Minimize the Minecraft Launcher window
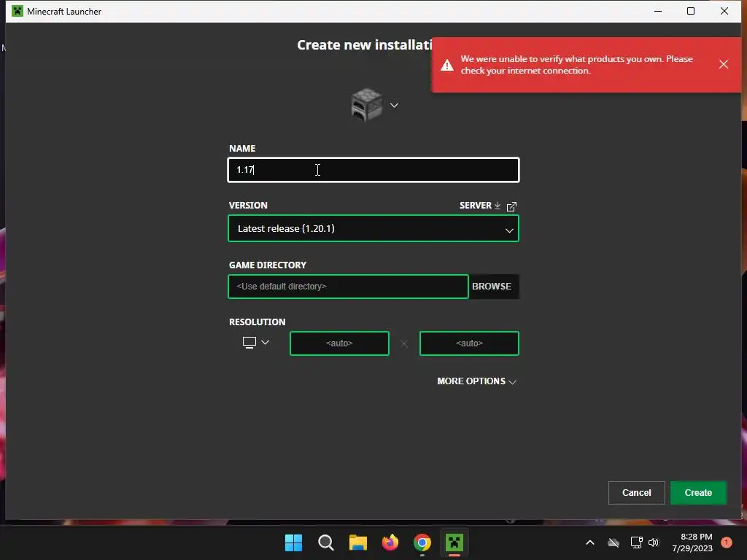Screen dimensions: 747x560 pos(658,11)
